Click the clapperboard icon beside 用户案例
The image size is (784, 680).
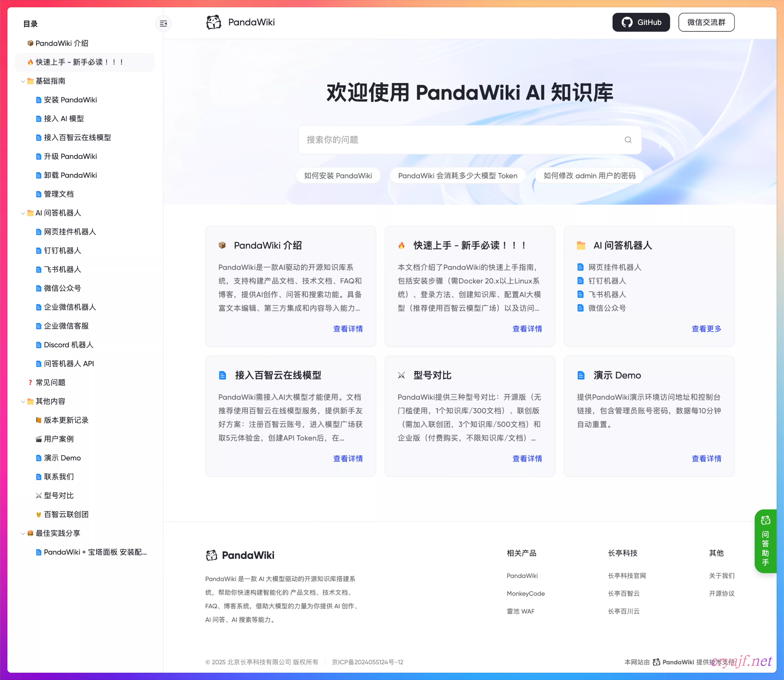(39, 439)
